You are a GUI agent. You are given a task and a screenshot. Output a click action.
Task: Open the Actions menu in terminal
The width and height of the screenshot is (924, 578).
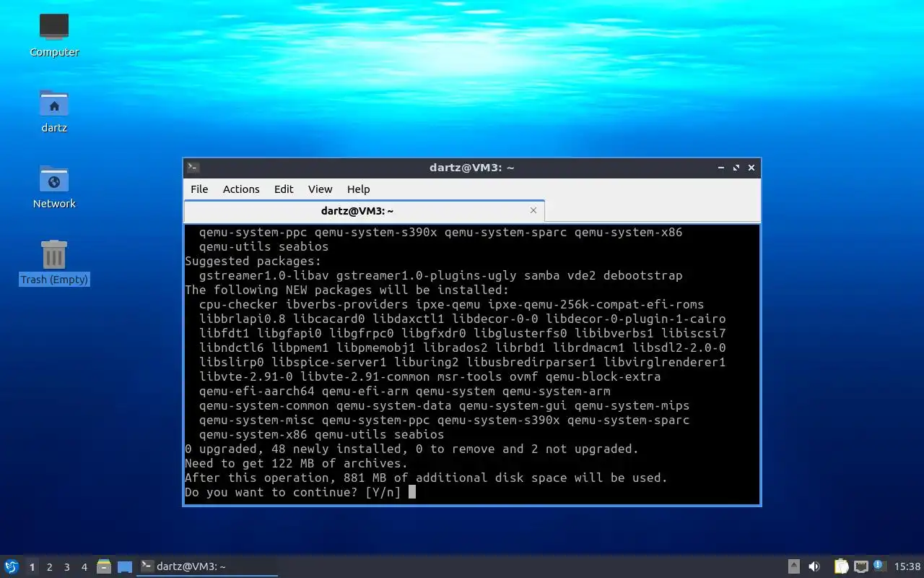(241, 189)
